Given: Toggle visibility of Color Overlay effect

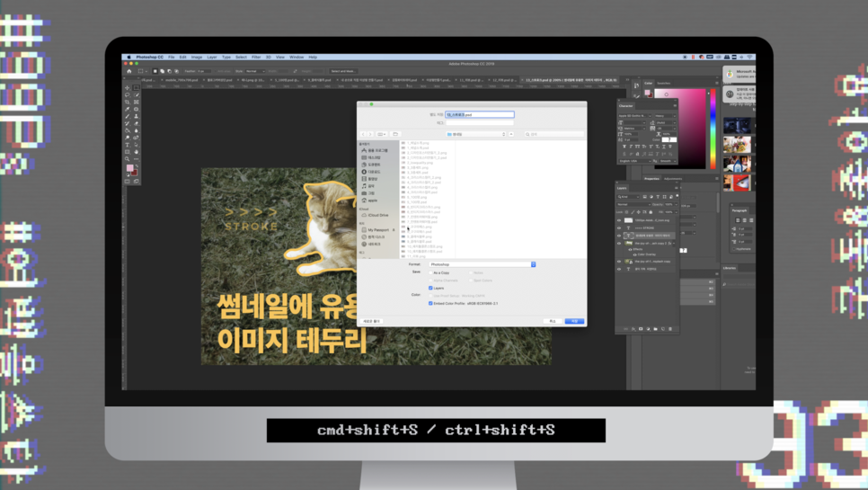Looking at the screenshot, I should (x=634, y=254).
